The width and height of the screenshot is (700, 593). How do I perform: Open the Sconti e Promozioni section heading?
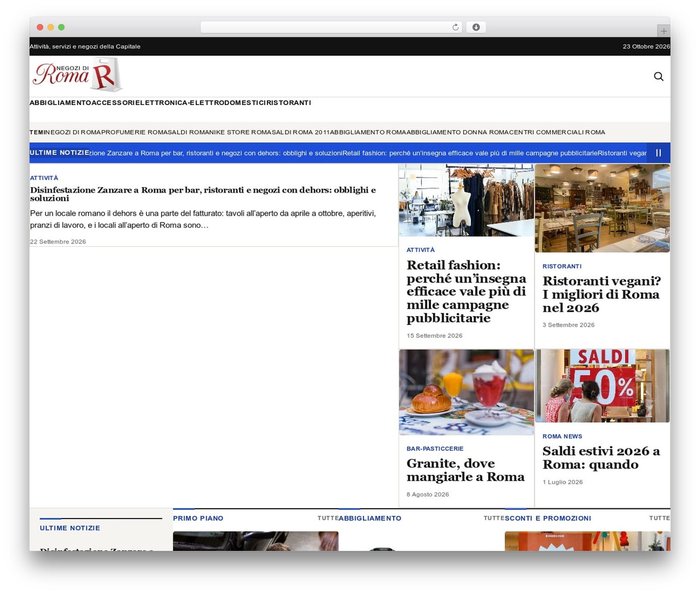coord(548,518)
